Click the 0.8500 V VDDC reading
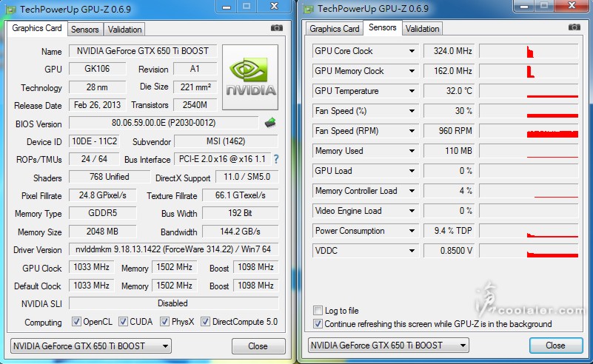 pyautogui.click(x=449, y=251)
